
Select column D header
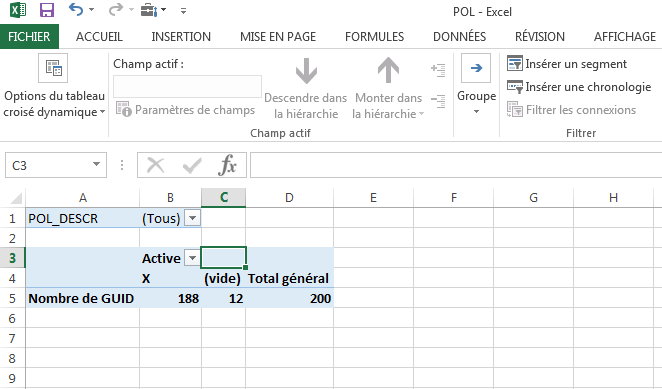[x=289, y=198]
